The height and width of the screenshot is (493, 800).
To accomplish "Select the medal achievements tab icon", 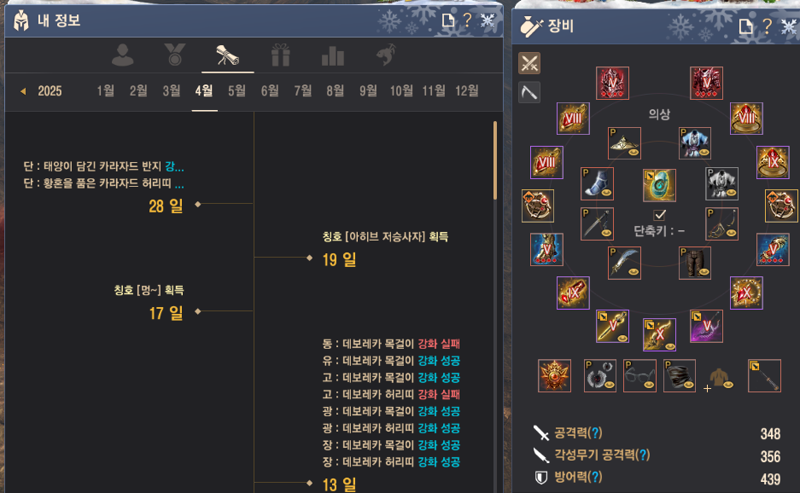I will 174,55.
